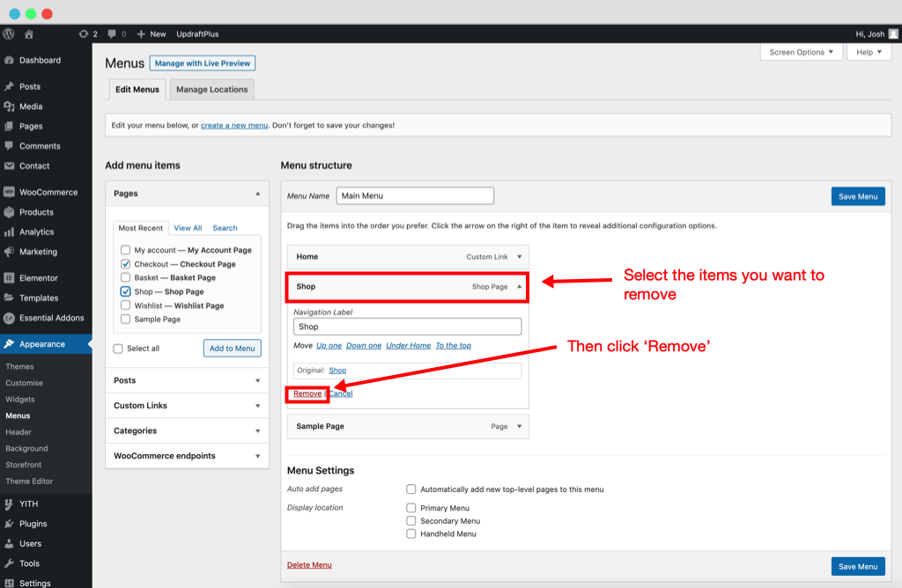Open the View All tab under Pages
Viewport: 902px width, 588px height.
[187, 227]
